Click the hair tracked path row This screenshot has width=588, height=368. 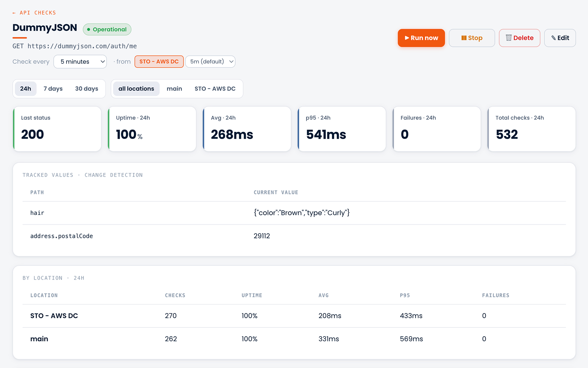pos(294,213)
